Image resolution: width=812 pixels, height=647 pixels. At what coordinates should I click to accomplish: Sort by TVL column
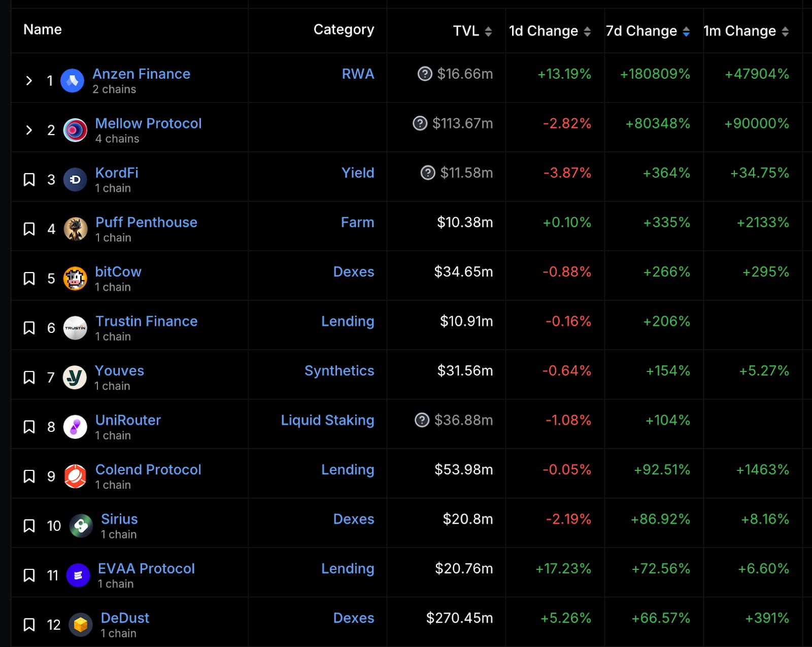tap(488, 31)
